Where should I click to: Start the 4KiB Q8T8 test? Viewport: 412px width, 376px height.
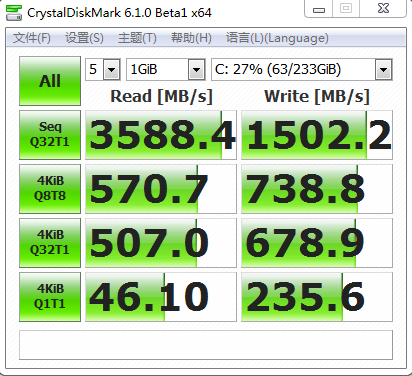coord(50,189)
